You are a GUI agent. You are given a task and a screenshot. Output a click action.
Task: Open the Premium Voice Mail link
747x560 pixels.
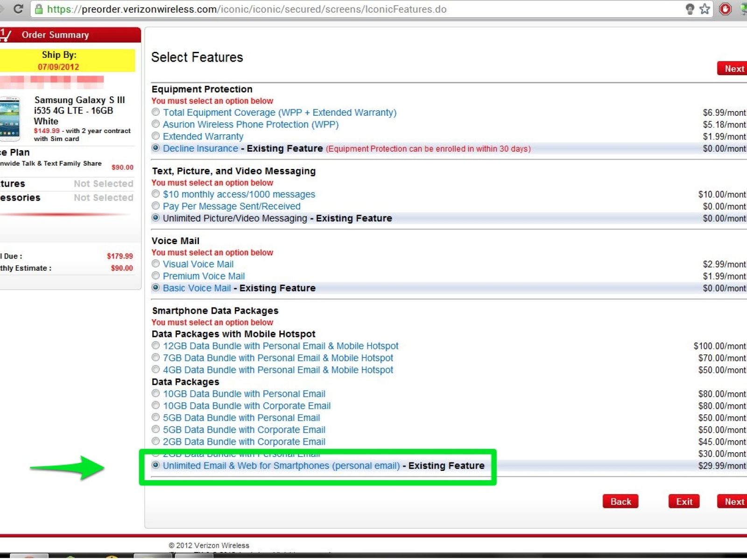pos(204,276)
